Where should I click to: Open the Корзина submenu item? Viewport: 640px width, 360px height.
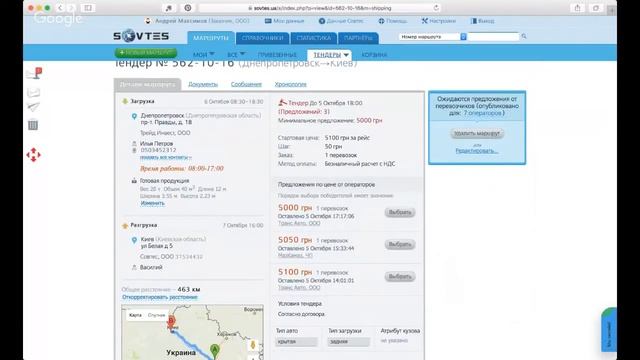coord(374,55)
